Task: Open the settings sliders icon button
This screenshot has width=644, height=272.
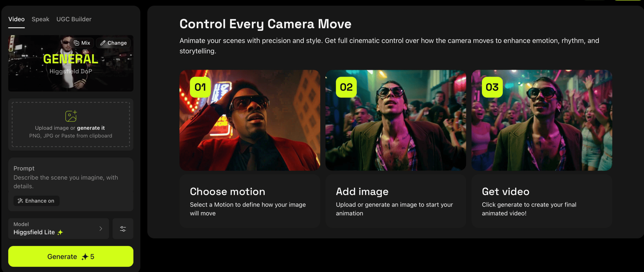Action: [x=123, y=229]
